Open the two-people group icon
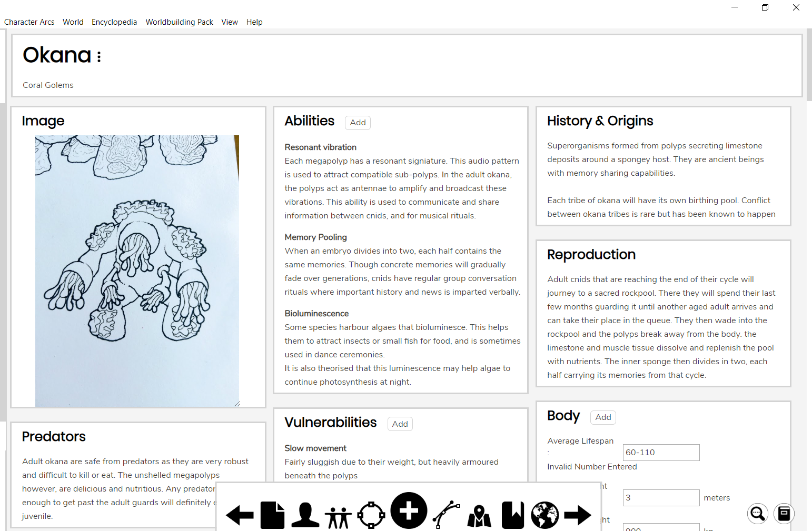Viewport: 812px width, 531px height. coord(338,517)
